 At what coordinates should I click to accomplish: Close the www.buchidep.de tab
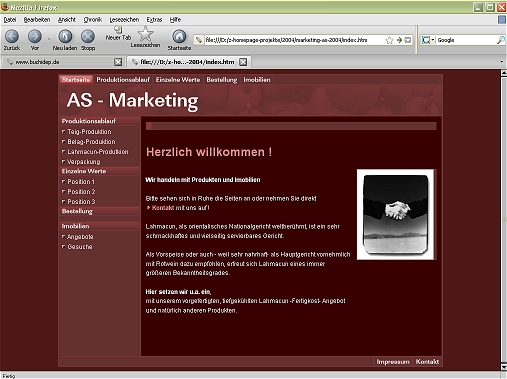coord(118,62)
